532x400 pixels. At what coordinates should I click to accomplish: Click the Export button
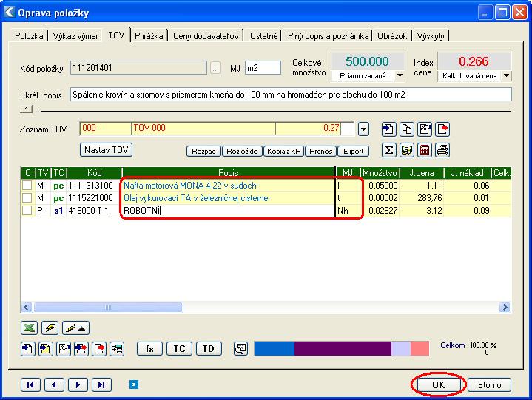click(353, 151)
